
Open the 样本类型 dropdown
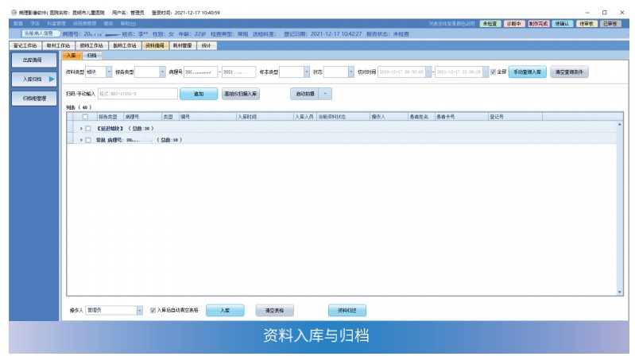tap(306, 72)
